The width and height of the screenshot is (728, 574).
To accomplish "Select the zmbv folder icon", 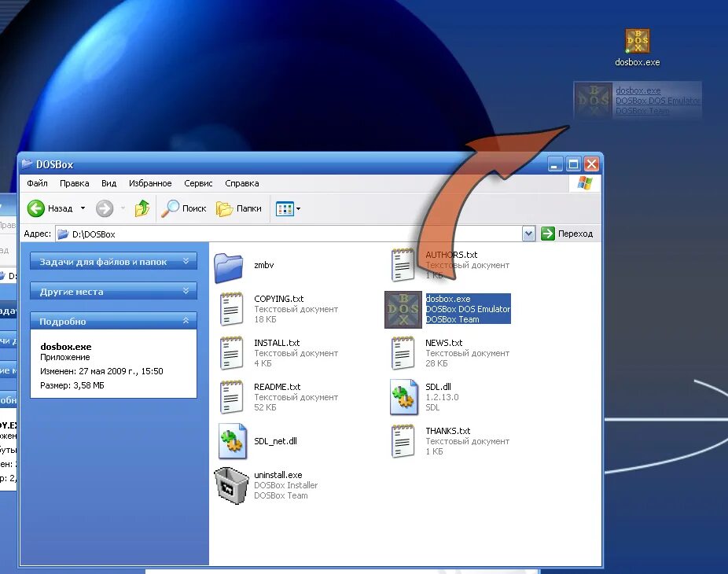I will [229, 267].
